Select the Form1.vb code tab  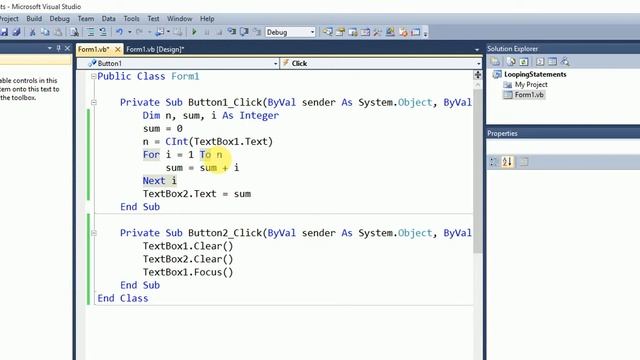(94, 49)
